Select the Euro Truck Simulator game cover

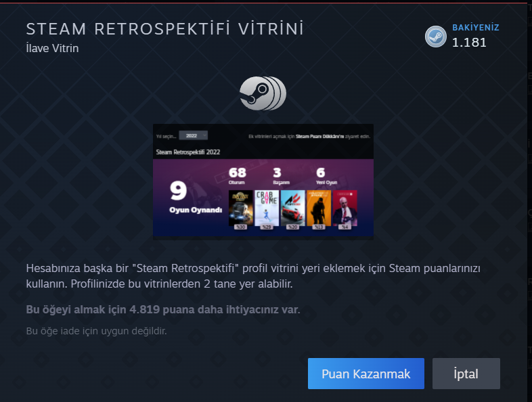pos(241,208)
